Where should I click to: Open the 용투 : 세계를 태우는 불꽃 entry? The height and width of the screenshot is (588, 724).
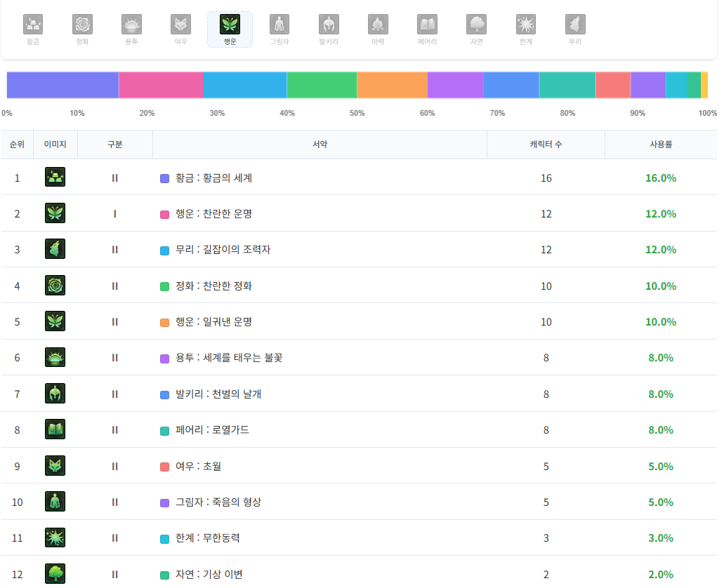click(229, 358)
